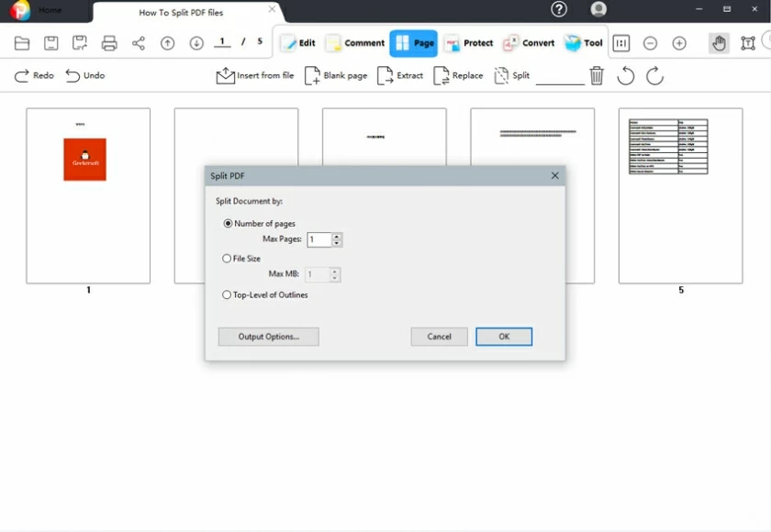Delete pages with the trash icon
The width and height of the screenshot is (771, 532).
[x=597, y=77]
